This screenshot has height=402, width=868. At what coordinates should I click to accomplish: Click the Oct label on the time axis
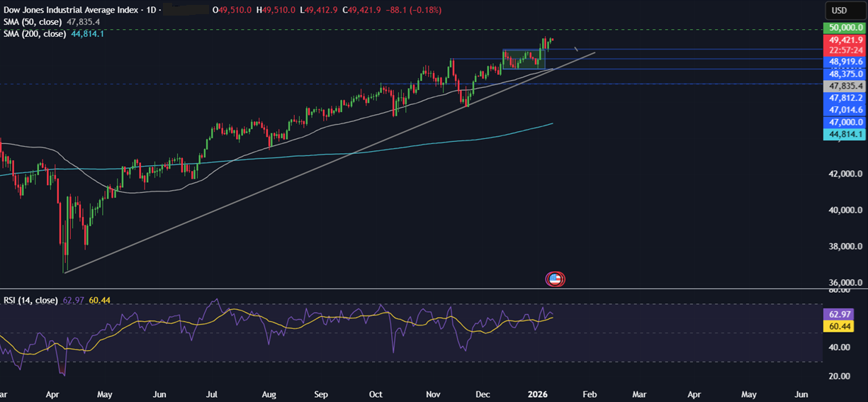click(x=376, y=393)
